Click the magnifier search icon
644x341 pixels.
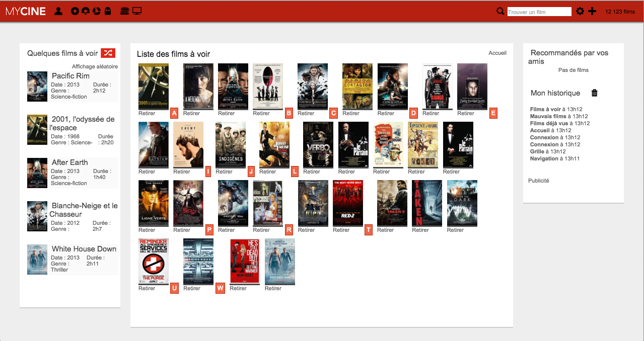pos(500,11)
